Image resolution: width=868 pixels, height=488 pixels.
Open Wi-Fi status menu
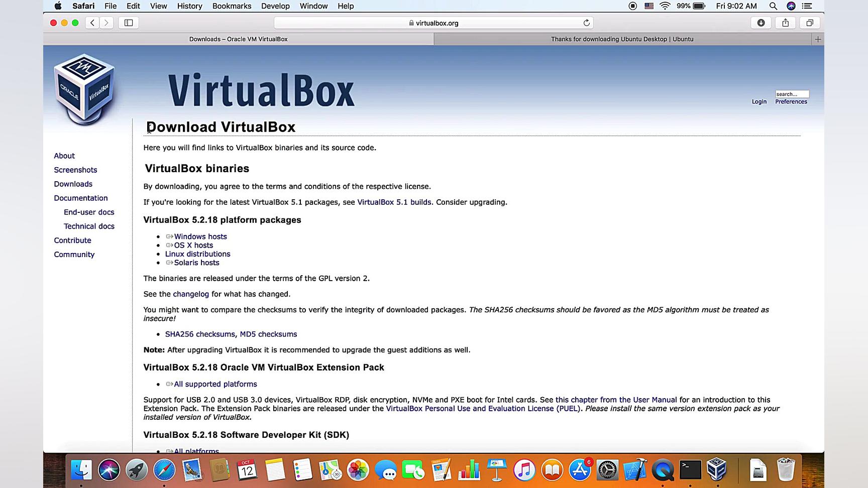tap(665, 6)
